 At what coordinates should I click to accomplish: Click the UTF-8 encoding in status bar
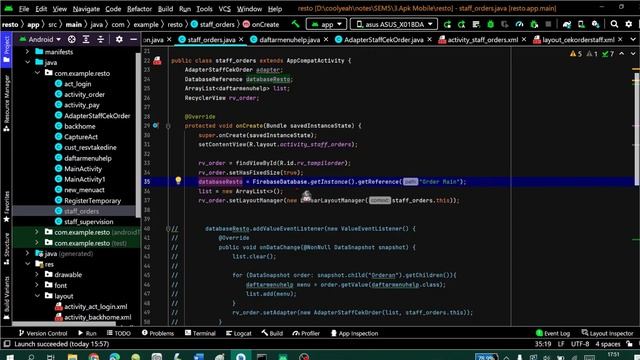tap(580, 344)
